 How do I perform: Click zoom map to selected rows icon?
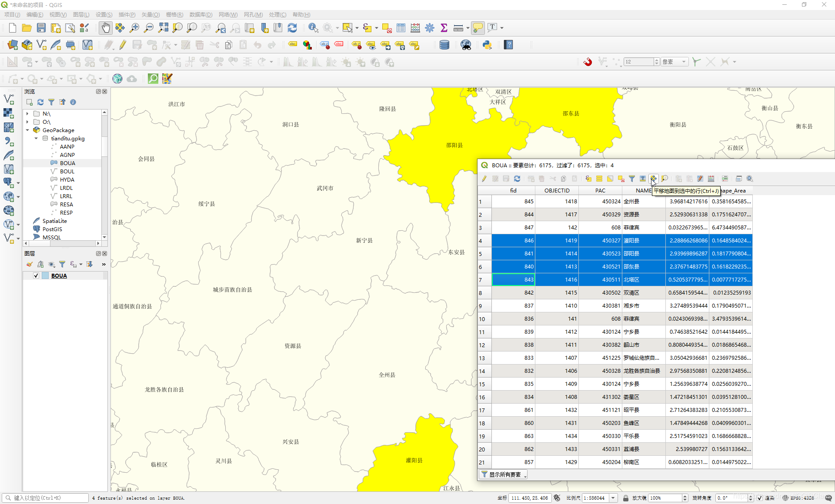pyautogui.click(x=664, y=179)
